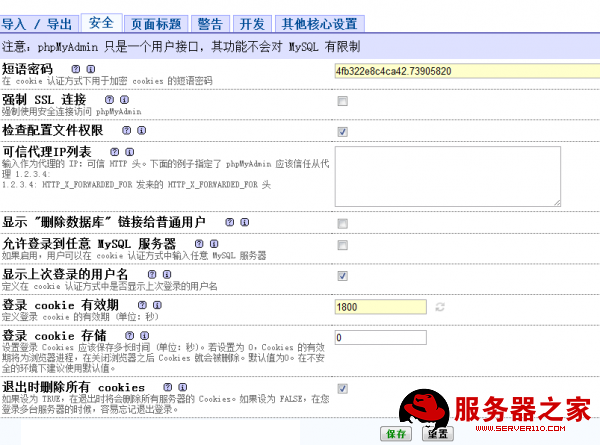This screenshot has width=600, height=445.
Task: Click the 保存 button
Action: point(396,434)
